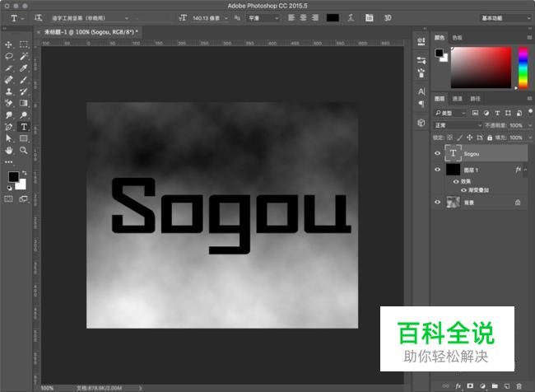535x392 pixels.
Task: Select the 图层 layers tab
Action: [440, 99]
